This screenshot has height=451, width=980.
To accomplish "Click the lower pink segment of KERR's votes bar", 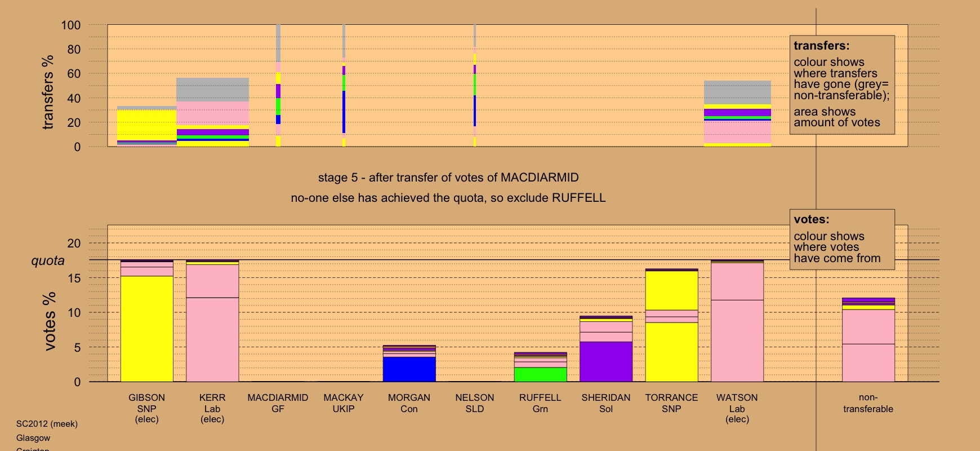I will pos(212,339).
